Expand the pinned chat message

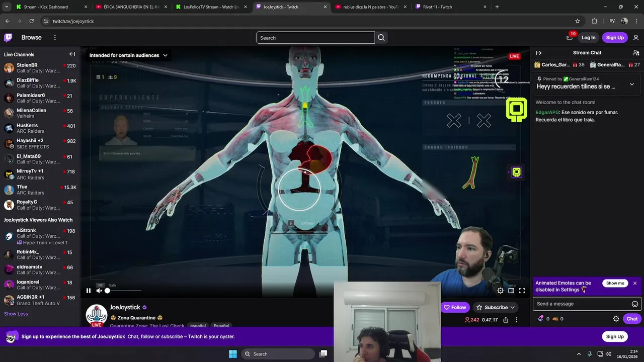(x=632, y=84)
